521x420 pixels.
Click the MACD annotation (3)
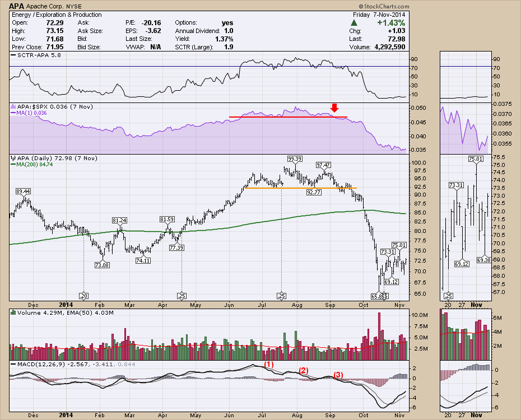coord(338,375)
